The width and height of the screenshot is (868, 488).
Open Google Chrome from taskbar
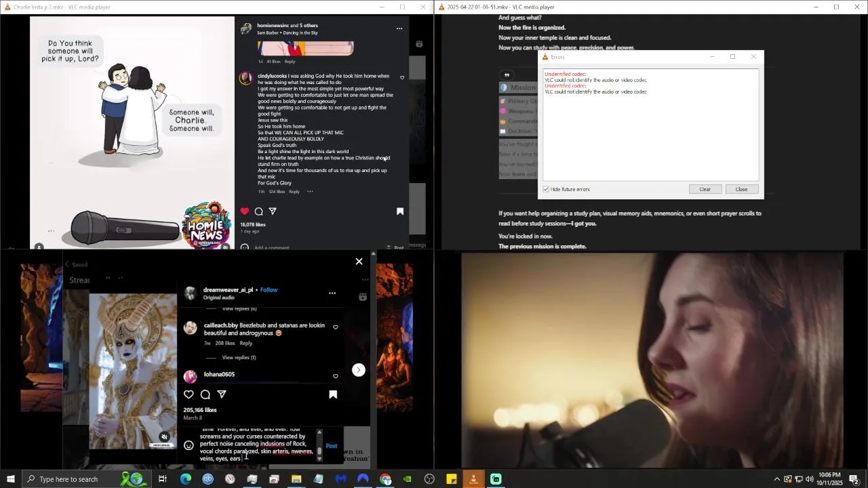coord(385,479)
